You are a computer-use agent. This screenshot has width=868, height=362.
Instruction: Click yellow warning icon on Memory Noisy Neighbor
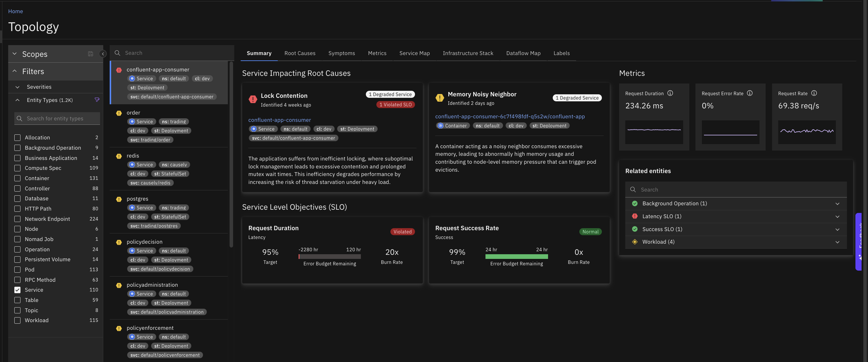pyautogui.click(x=440, y=98)
